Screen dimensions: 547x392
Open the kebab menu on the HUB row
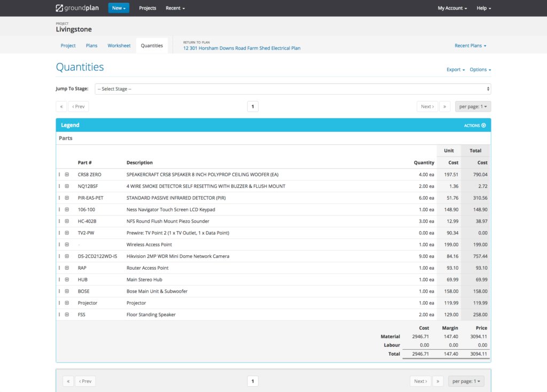point(60,279)
